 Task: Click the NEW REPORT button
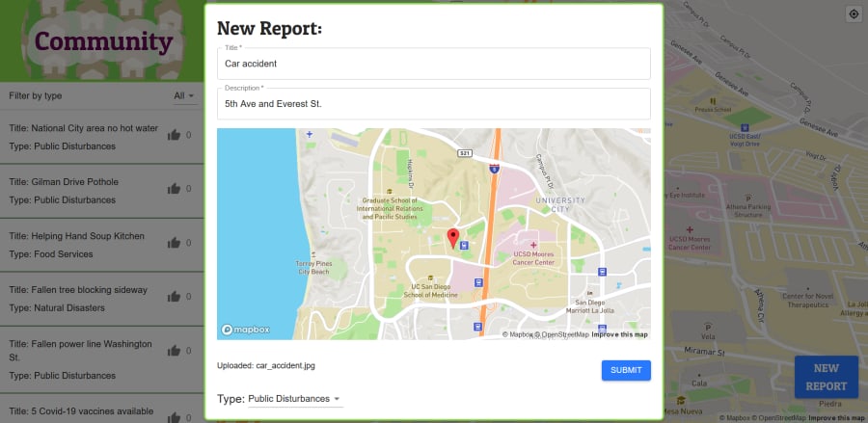click(826, 377)
